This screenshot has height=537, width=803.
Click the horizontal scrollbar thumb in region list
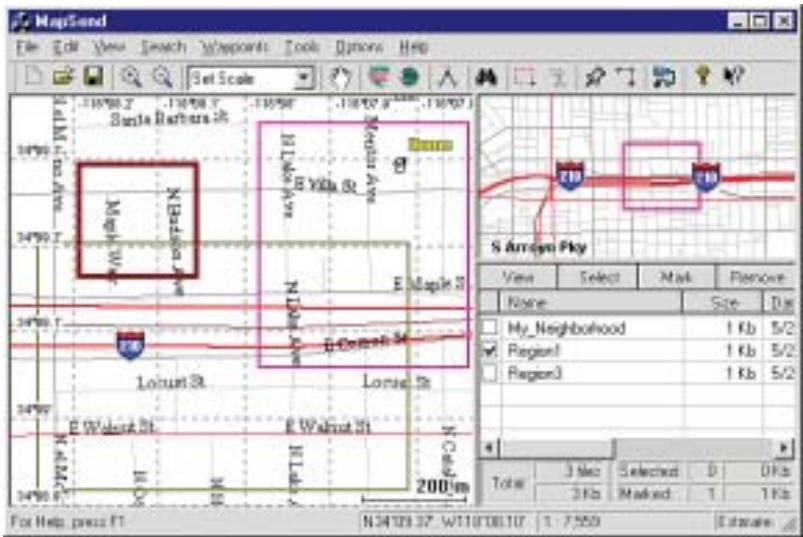tap(556, 448)
